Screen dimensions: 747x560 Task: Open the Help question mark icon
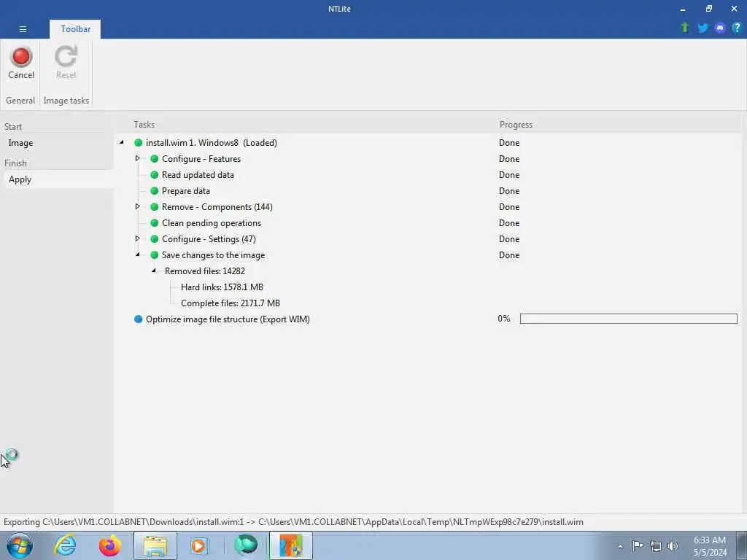pyautogui.click(x=737, y=28)
